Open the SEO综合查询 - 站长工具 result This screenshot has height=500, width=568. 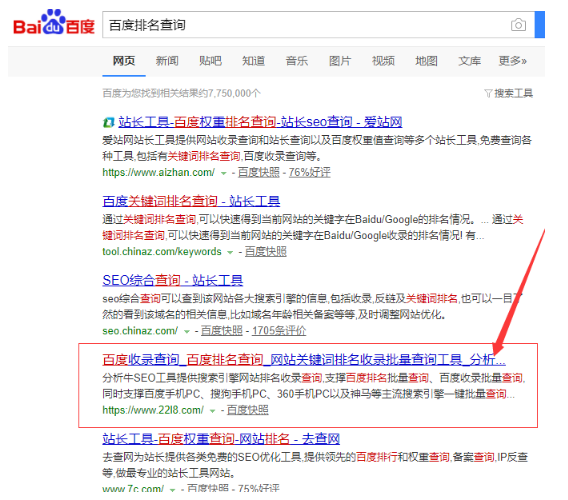point(173,280)
